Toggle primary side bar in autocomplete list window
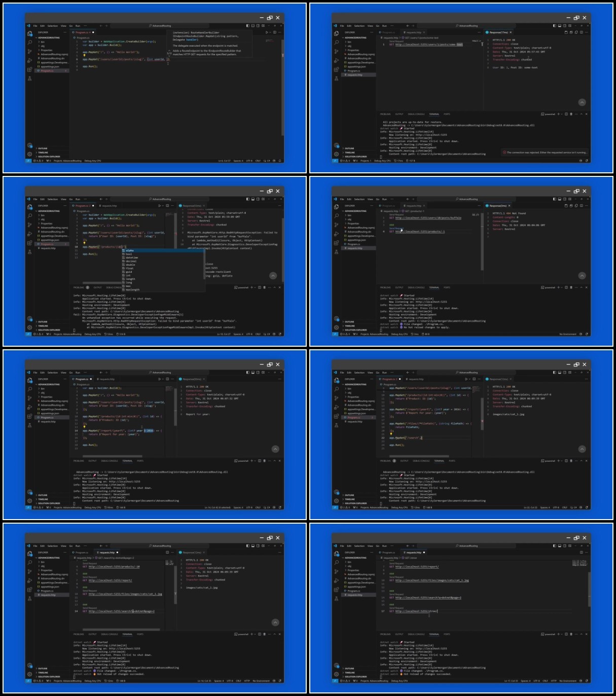This screenshot has height=696, width=616. click(248, 199)
